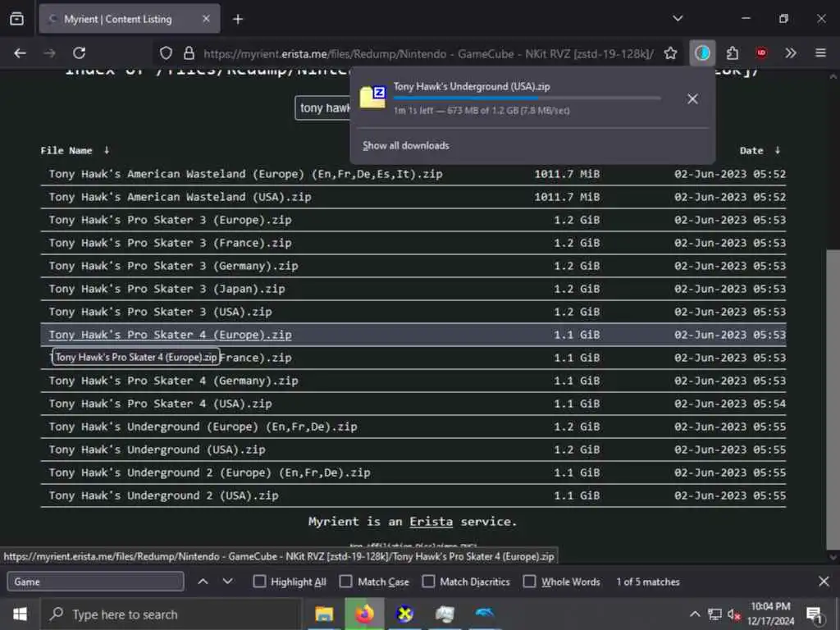Show more tools overflow chevrons
Viewport: 840px width, 630px height.
(791, 53)
